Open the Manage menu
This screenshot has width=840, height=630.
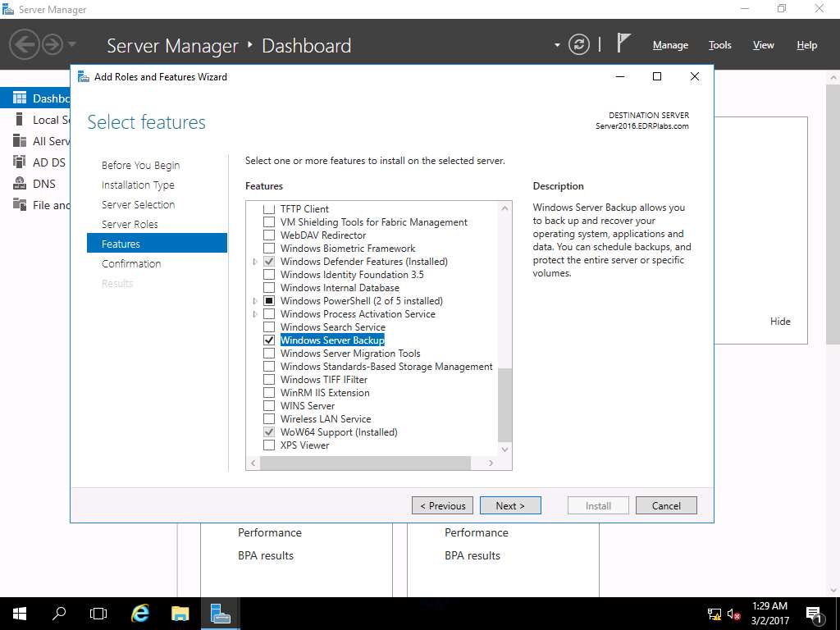(x=670, y=45)
